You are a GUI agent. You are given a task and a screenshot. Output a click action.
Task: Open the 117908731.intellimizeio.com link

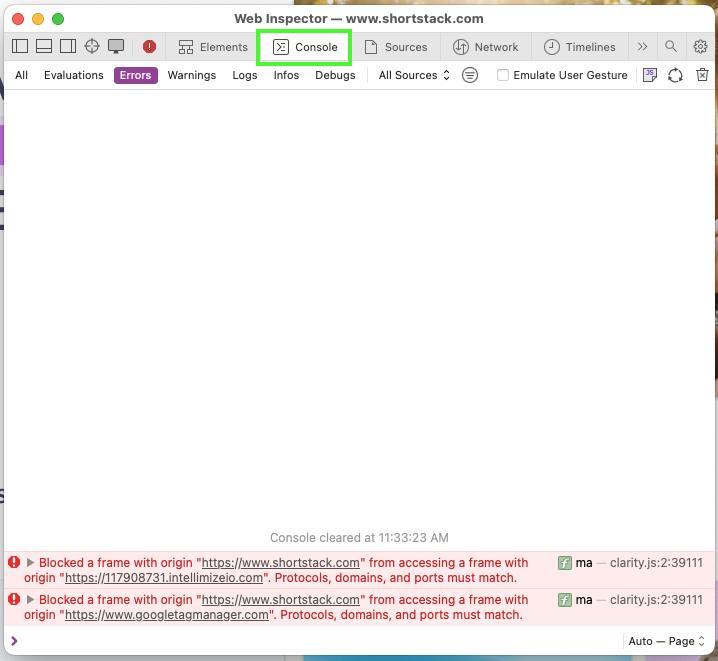tap(164, 578)
